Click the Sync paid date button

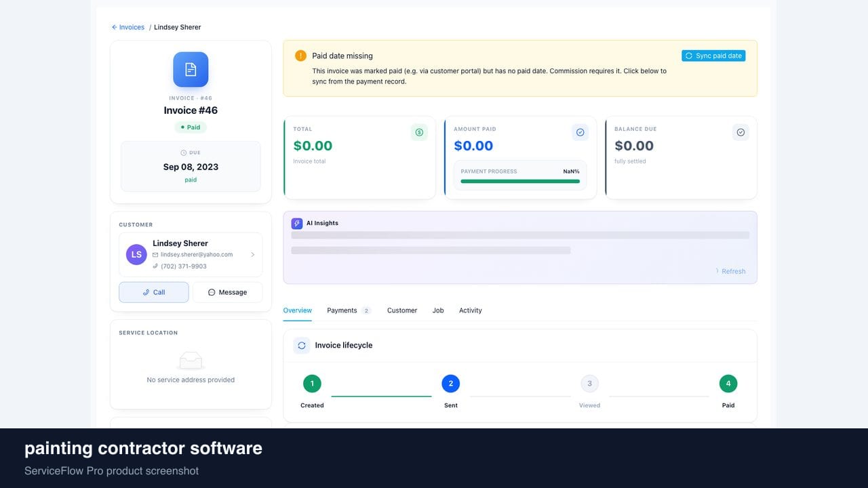tap(713, 56)
